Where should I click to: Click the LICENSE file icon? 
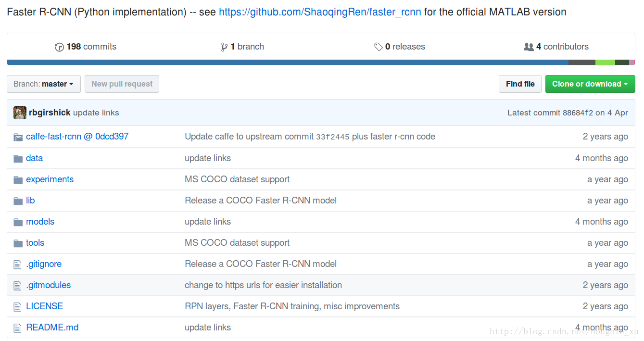tap(18, 306)
